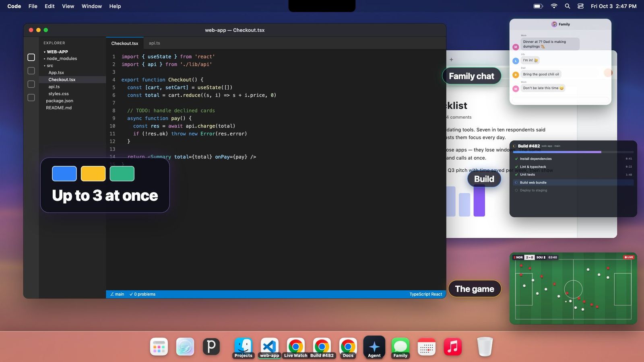Select the Checkout.tsx editor tab
This screenshot has width=644, height=362.
pyautogui.click(x=125, y=43)
